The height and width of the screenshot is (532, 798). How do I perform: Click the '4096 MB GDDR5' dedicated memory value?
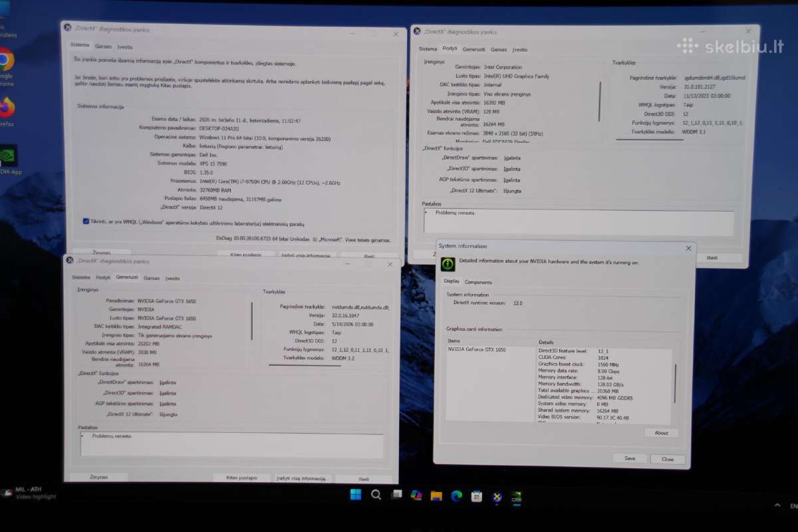click(x=615, y=398)
